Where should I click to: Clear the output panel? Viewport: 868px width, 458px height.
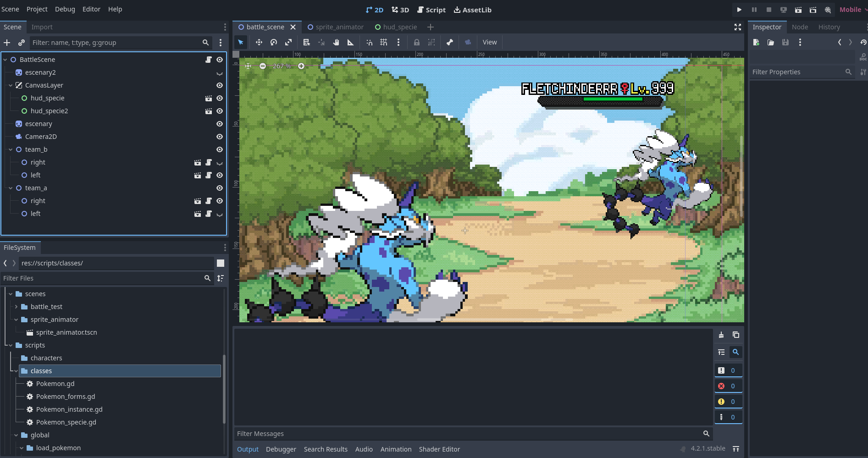(721, 335)
